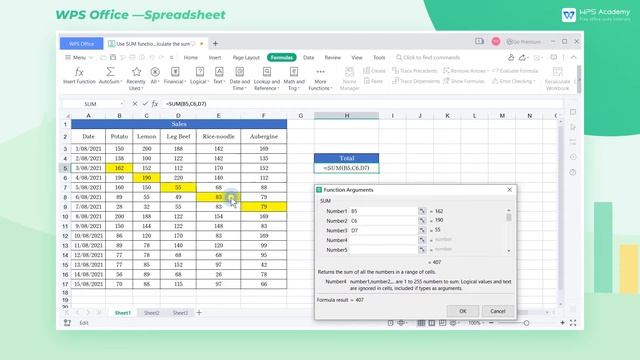640x360 pixels.
Task: Open More Functions dropdown
Action: click(320, 78)
